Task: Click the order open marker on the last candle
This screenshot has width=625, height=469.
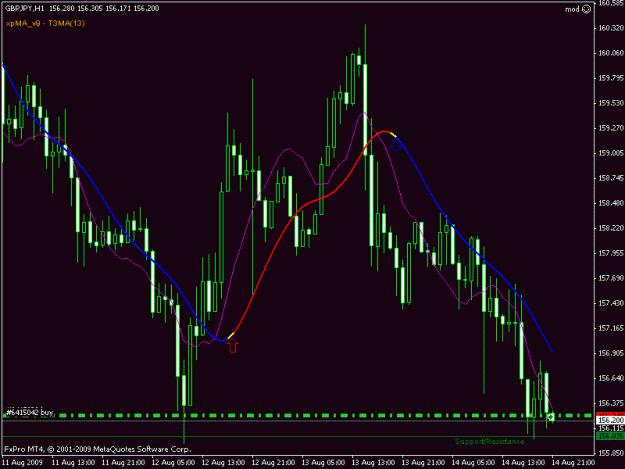Action: [551, 417]
